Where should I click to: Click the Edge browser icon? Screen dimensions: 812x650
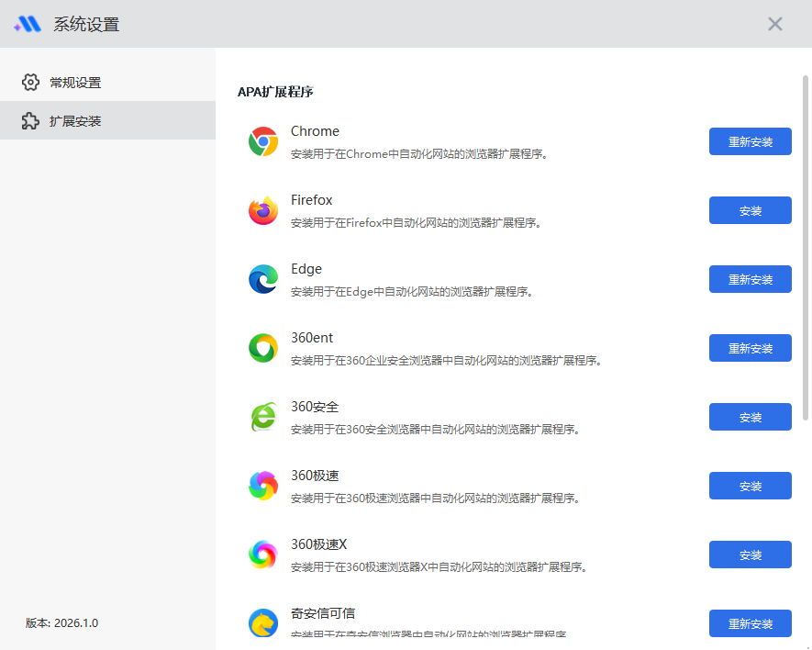263,279
